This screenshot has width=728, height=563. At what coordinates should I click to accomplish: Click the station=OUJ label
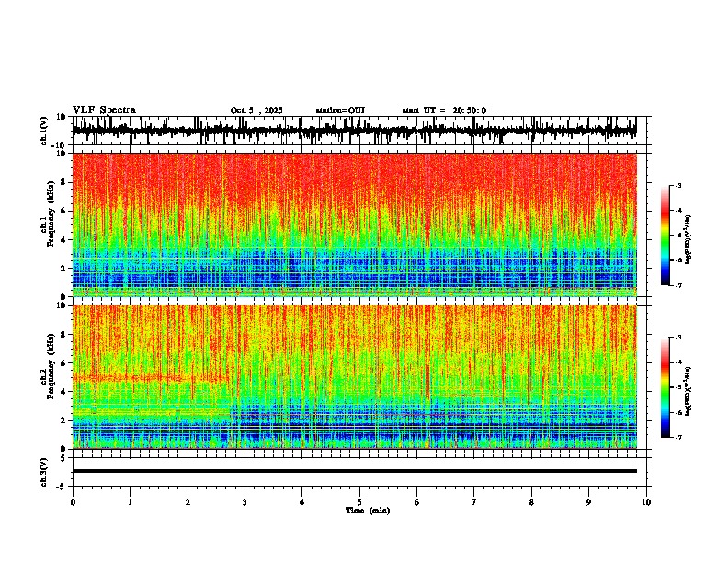click(340, 110)
